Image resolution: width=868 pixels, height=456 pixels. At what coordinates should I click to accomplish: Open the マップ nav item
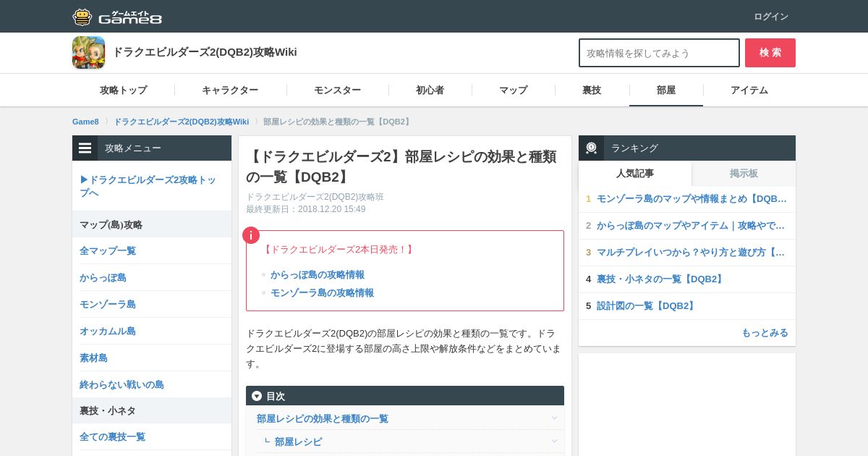point(513,90)
